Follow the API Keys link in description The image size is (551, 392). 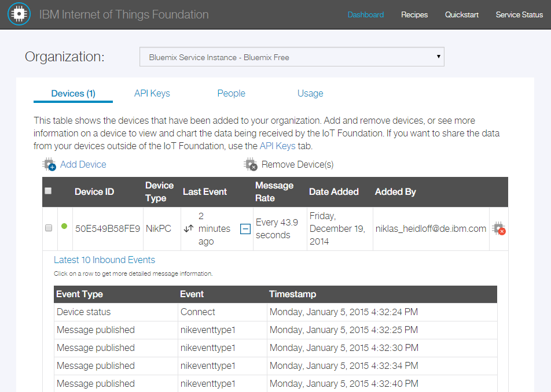click(x=277, y=146)
